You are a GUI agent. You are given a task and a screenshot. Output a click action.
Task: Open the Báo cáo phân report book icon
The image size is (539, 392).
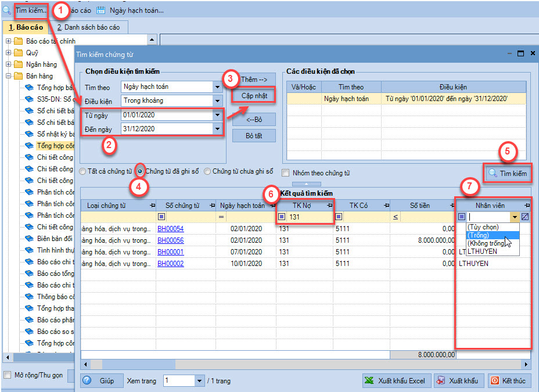[x=30, y=320]
